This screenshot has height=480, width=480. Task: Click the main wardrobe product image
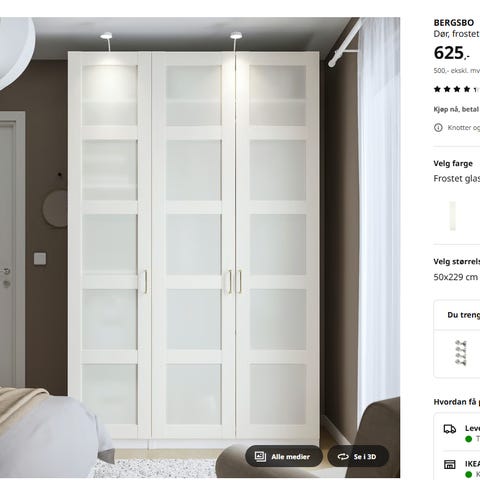click(x=200, y=247)
